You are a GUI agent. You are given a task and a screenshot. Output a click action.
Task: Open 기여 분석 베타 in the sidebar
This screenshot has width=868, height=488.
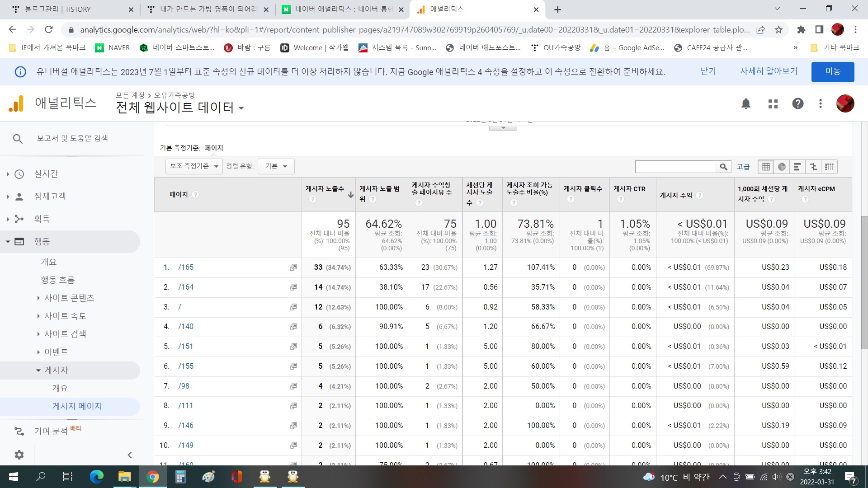tap(58, 431)
